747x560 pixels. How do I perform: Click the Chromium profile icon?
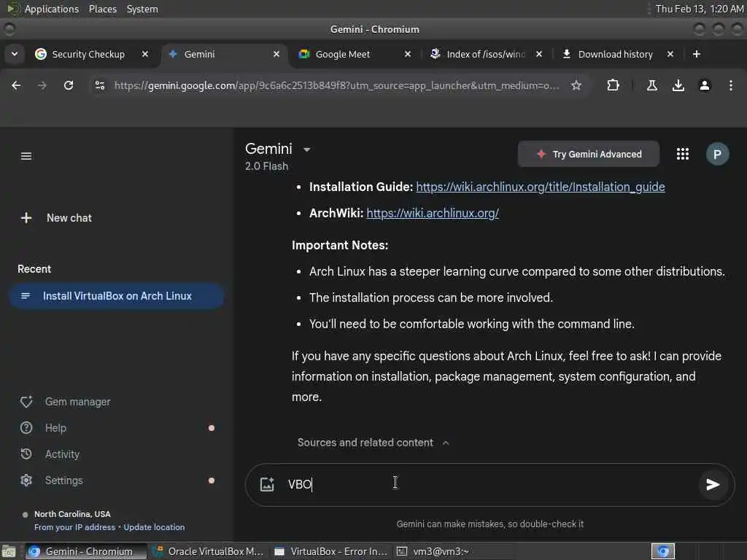click(x=705, y=85)
